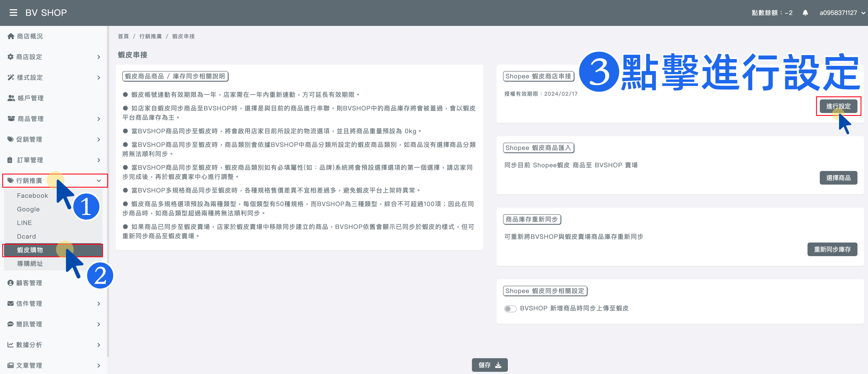Go to 行銷推廣 breadcrumb link
The image size is (868, 374).
click(x=151, y=36)
